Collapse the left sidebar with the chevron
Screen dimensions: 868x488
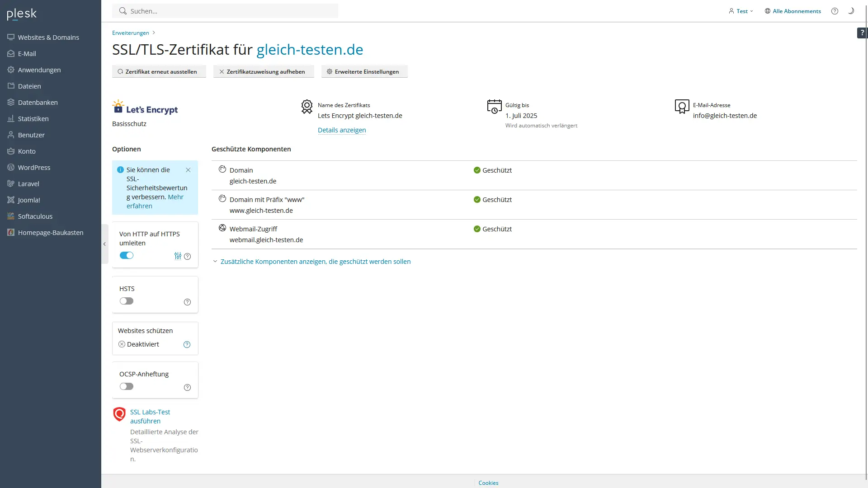[x=104, y=244]
